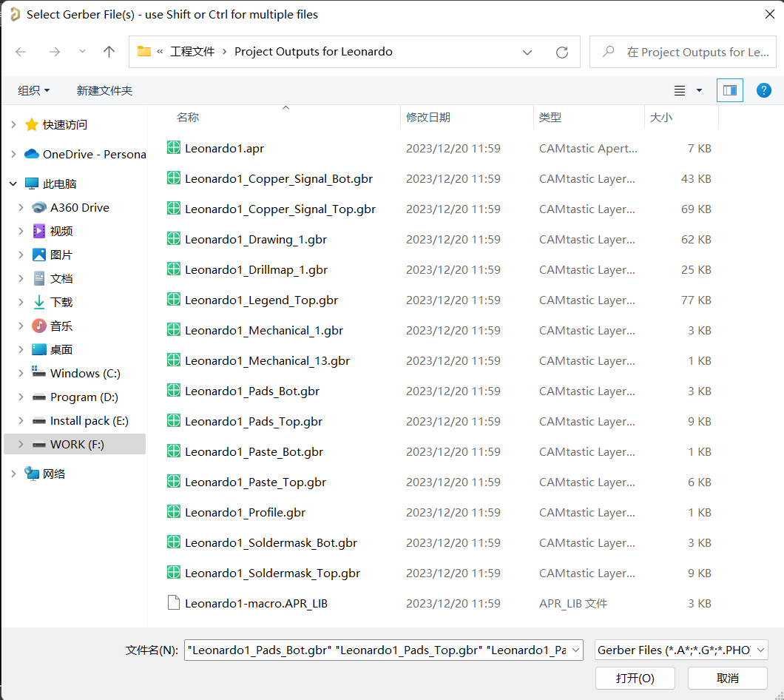Select WORK (F:) drive in sidebar
The image size is (784, 700).
tap(77, 444)
